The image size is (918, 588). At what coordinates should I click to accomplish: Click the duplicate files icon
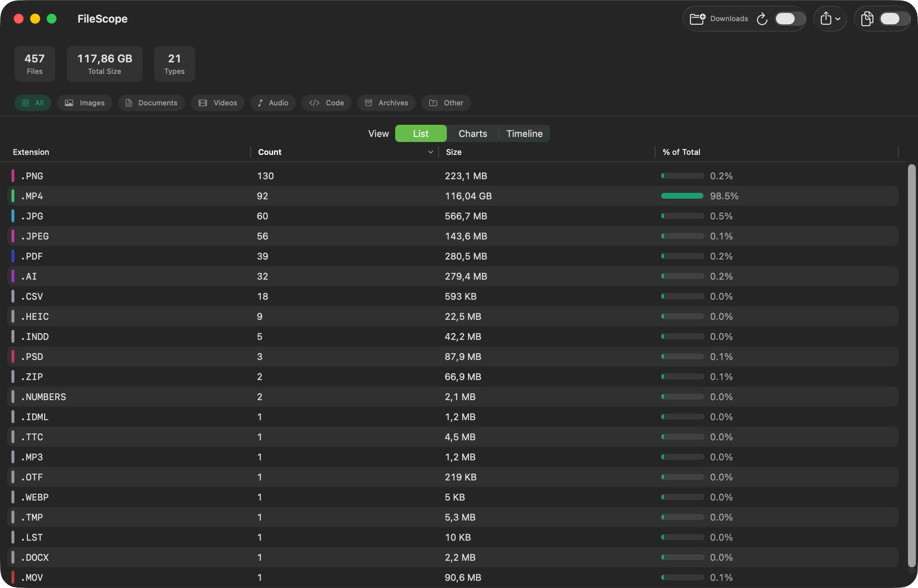[867, 19]
